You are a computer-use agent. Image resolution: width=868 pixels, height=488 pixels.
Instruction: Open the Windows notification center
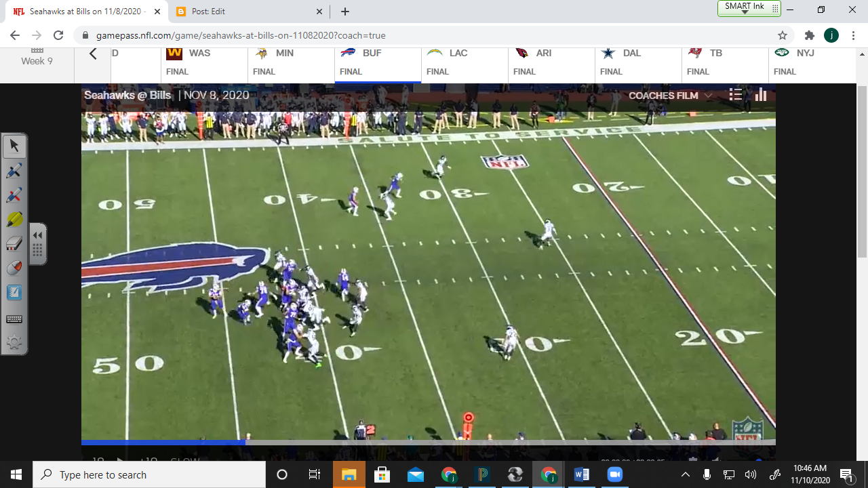(x=847, y=474)
